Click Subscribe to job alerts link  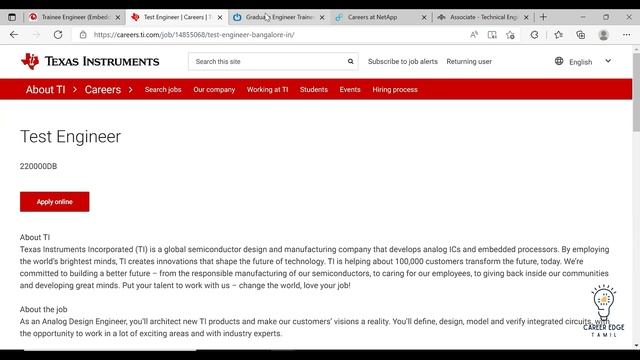(402, 62)
